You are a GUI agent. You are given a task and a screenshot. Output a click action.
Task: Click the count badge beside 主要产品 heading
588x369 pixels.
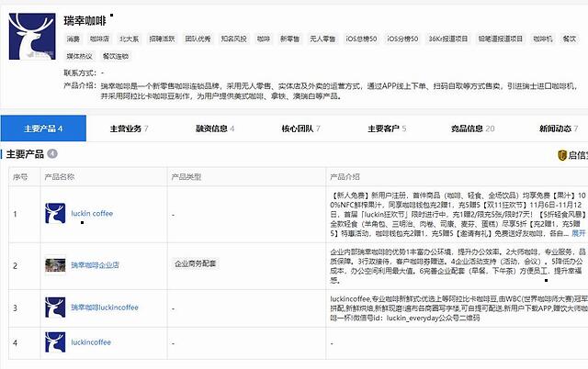[x=52, y=153]
